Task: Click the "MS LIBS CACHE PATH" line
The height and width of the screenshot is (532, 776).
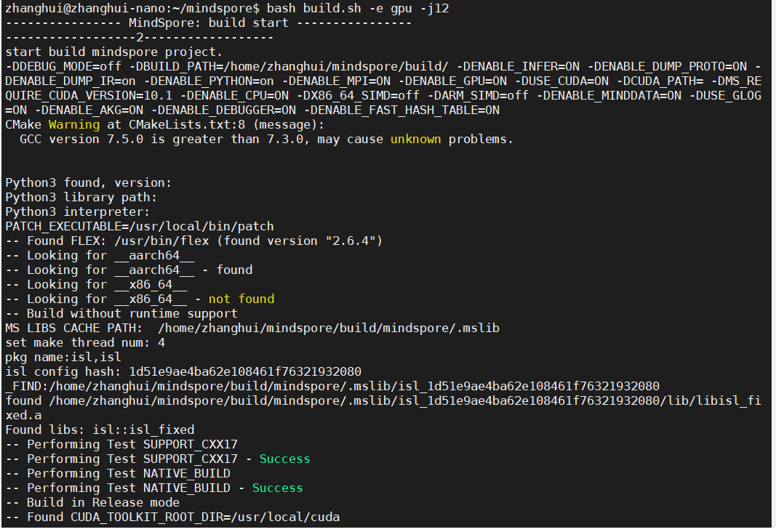Action: coord(252,328)
